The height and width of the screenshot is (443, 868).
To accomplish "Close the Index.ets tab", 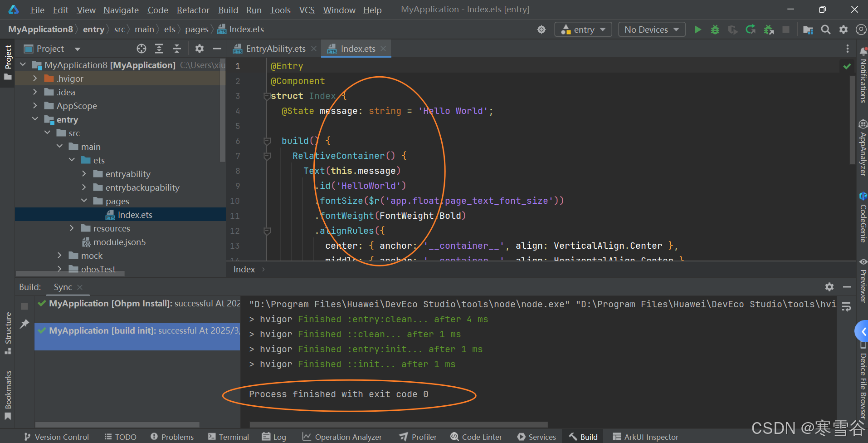I will point(383,49).
